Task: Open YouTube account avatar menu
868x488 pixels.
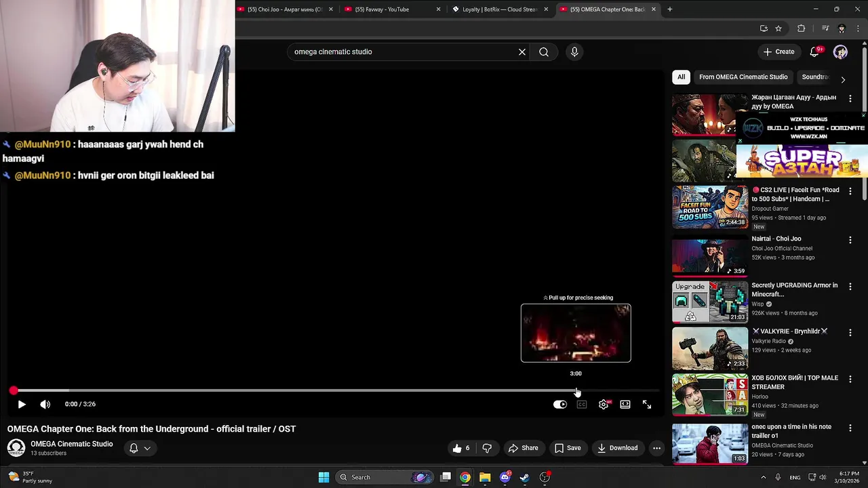Action: (841, 52)
